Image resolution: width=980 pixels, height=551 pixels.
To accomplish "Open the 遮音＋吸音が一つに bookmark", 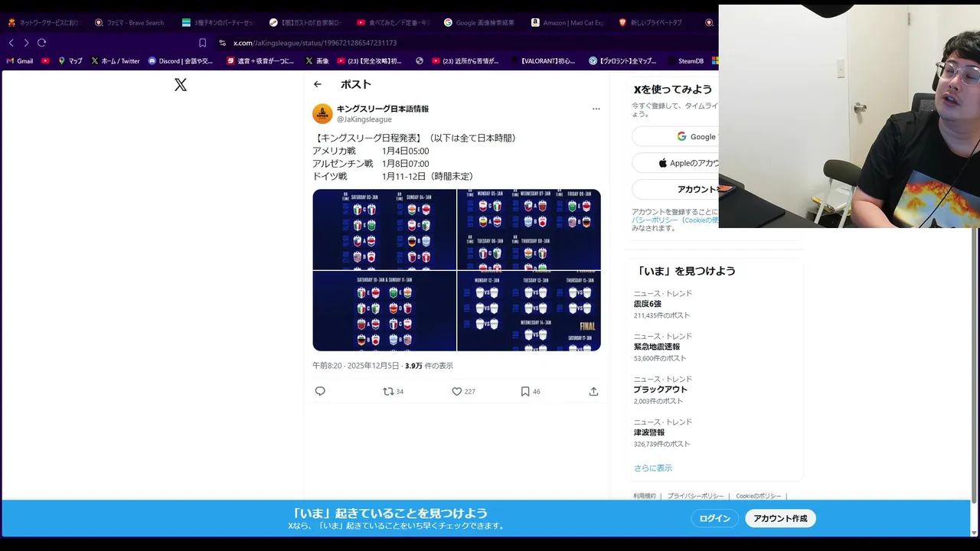I will (x=260, y=61).
